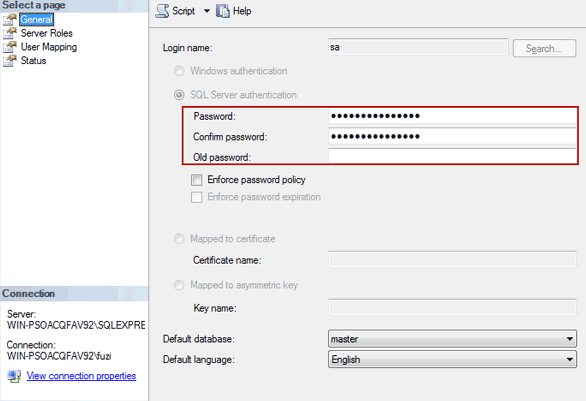Select SQL Server authentication radio button
586x401 pixels.
tap(179, 95)
